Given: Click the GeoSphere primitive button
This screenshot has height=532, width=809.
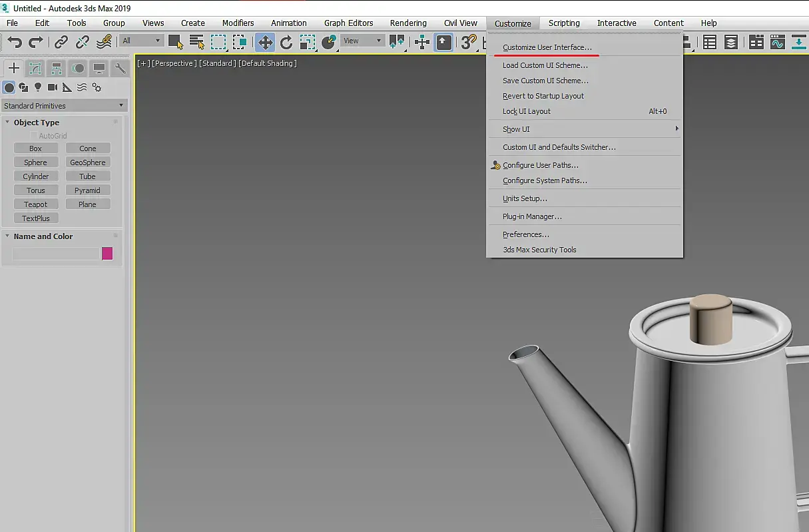Looking at the screenshot, I should pyautogui.click(x=88, y=162).
